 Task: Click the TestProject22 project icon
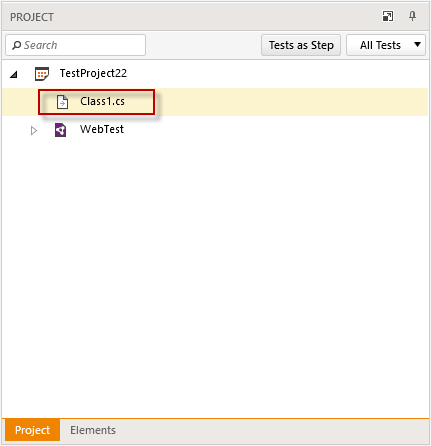42,74
